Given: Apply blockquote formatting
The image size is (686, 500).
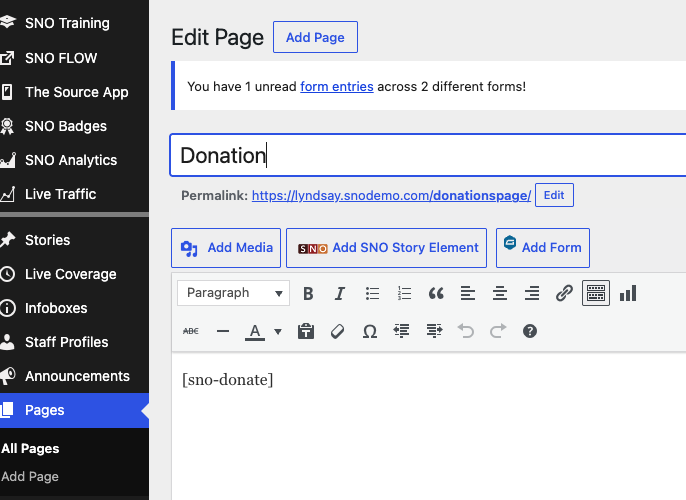Looking at the screenshot, I should [436, 293].
